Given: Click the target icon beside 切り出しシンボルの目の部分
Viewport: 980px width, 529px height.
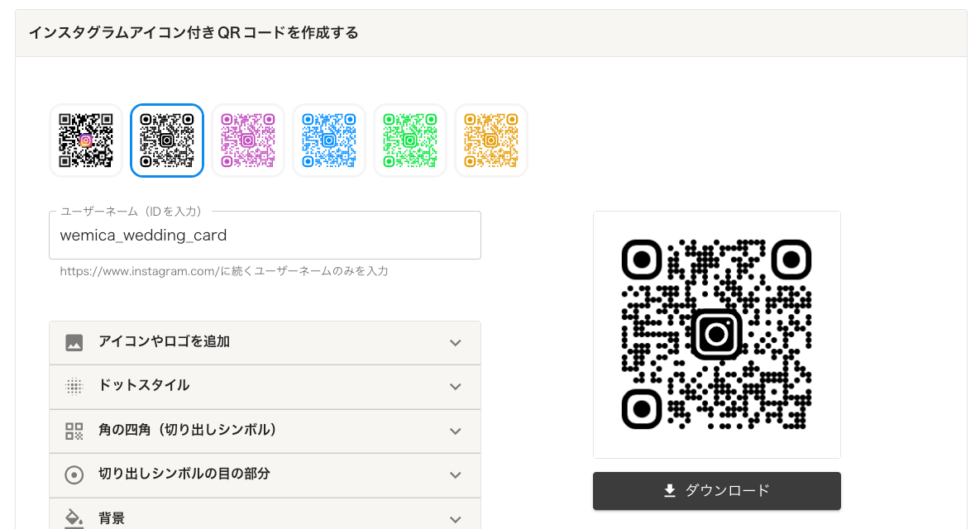Looking at the screenshot, I should point(73,475).
